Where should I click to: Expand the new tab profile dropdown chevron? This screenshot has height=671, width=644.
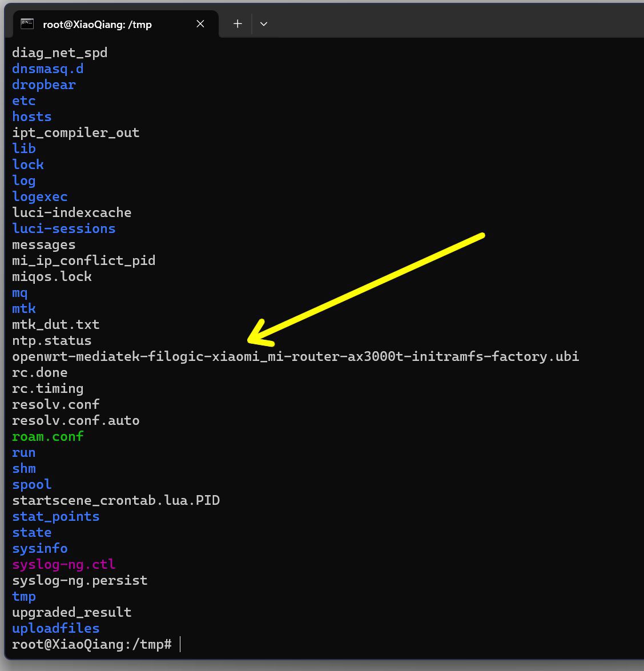pyautogui.click(x=264, y=24)
